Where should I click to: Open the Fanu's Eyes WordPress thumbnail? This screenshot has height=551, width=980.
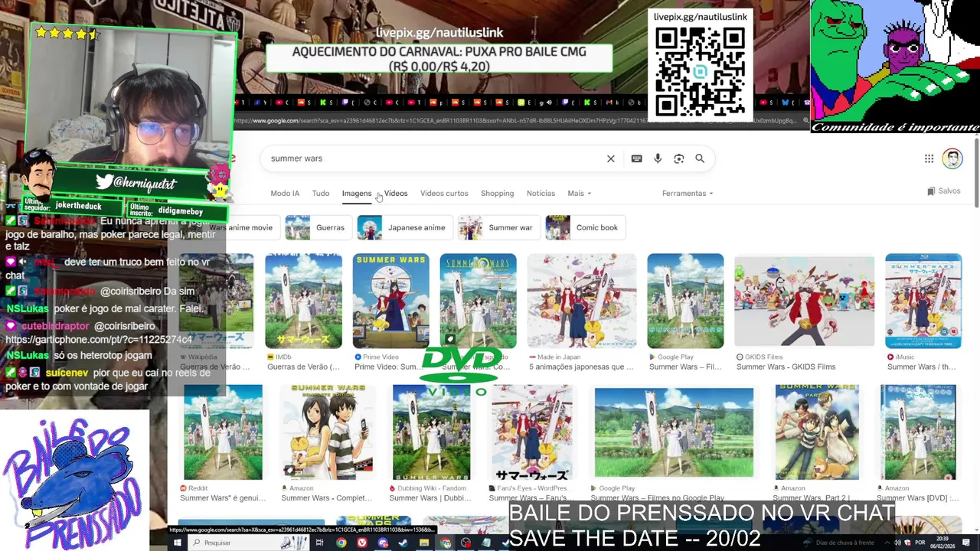click(x=532, y=432)
